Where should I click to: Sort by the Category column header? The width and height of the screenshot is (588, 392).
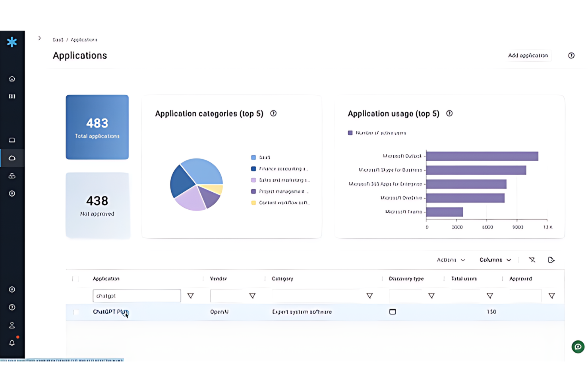pos(282,279)
